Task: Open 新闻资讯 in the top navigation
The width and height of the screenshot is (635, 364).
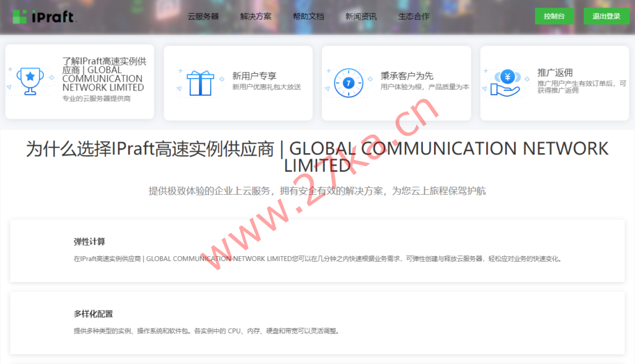Action: tap(361, 17)
